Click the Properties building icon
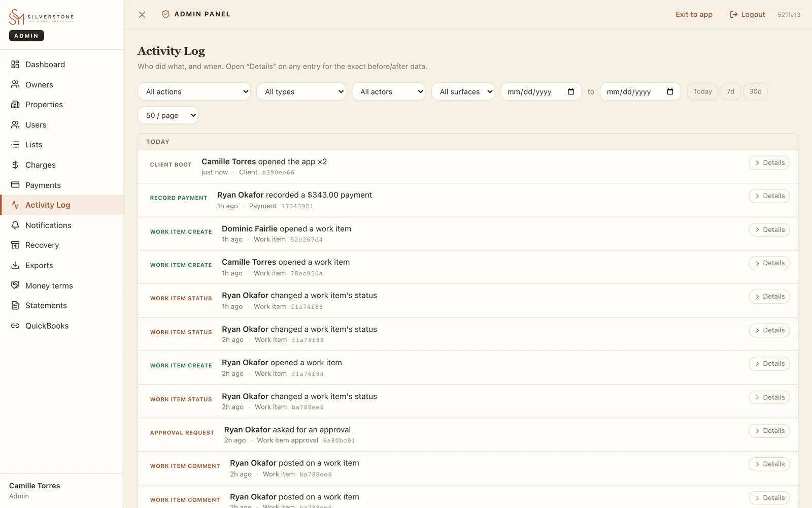The image size is (812, 508). tap(15, 104)
